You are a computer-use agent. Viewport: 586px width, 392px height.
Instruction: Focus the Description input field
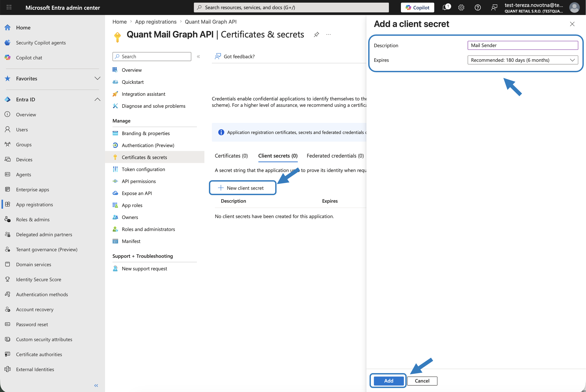click(x=523, y=45)
